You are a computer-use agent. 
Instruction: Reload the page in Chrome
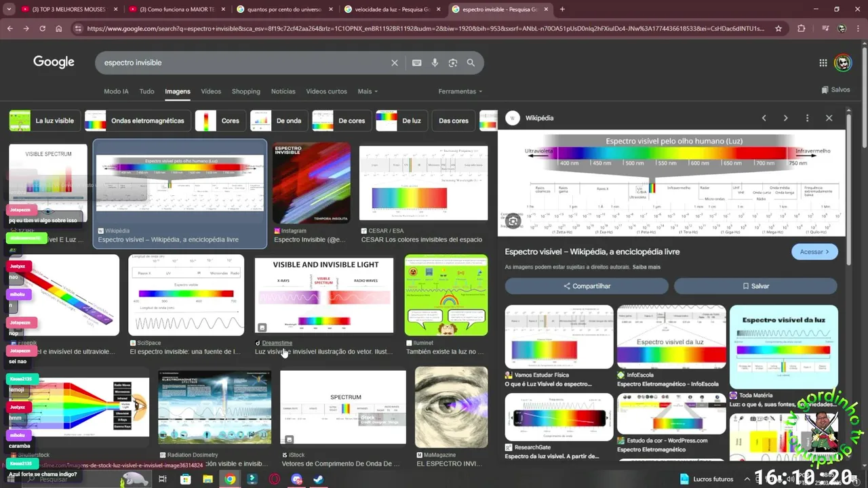[x=42, y=28]
